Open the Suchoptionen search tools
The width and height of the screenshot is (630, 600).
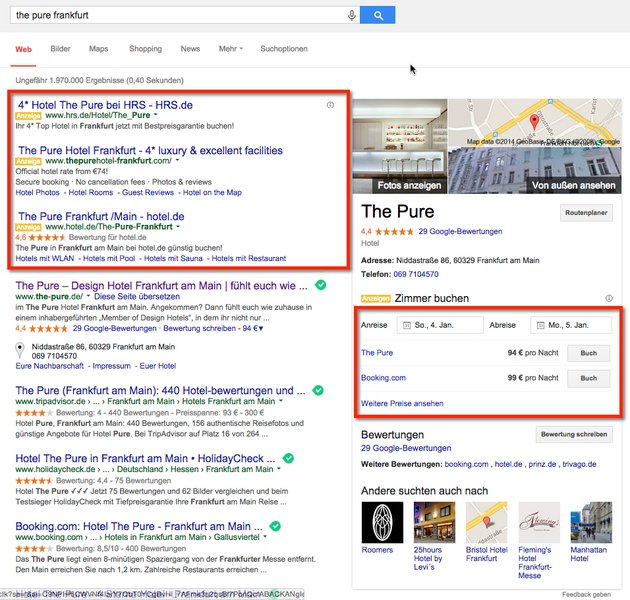click(x=284, y=48)
